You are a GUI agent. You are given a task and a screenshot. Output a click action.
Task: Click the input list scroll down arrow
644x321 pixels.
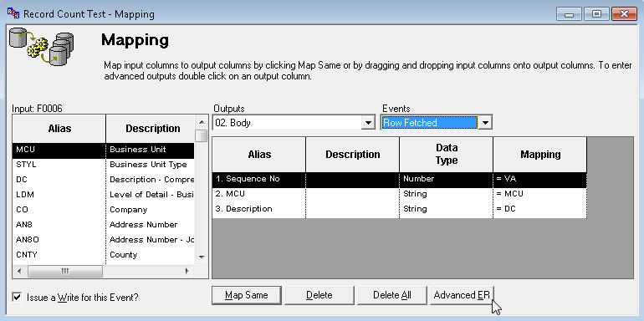pyautogui.click(x=202, y=257)
